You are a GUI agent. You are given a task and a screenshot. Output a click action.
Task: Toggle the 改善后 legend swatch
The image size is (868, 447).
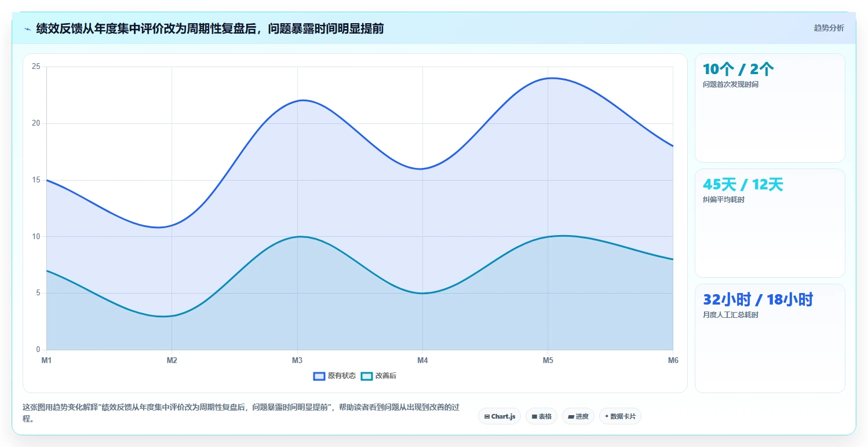pyautogui.click(x=367, y=376)
